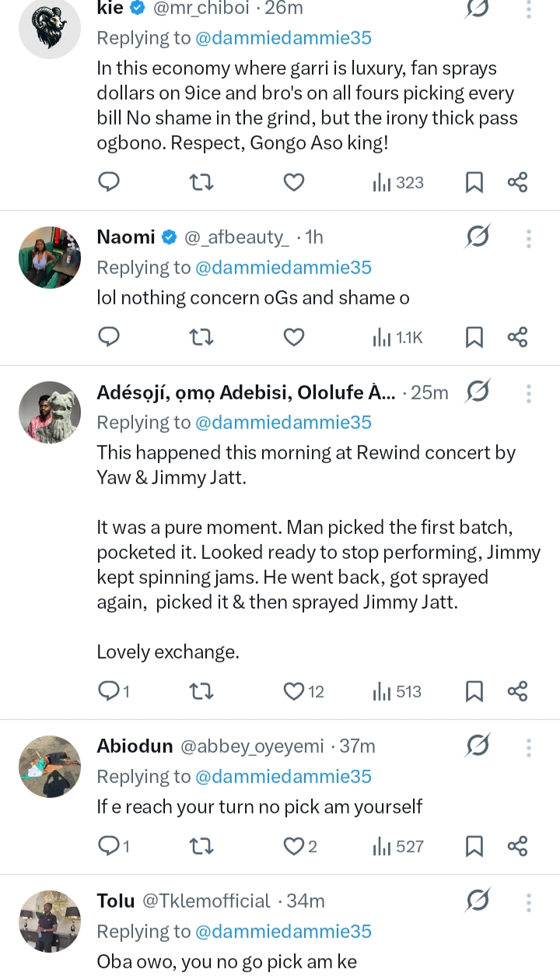Open @dammiedammie35 link in Naomi's reply
Viewport: 560px width, 980px height.
pos(282,267)
